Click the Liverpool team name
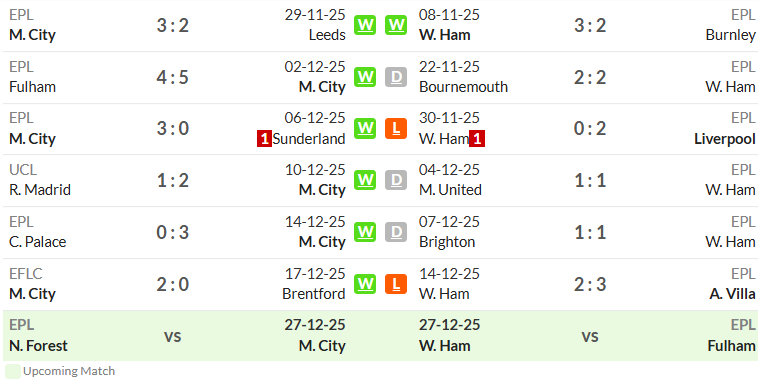The height and width of the screenshot is (391, 758). pos(725,139)
